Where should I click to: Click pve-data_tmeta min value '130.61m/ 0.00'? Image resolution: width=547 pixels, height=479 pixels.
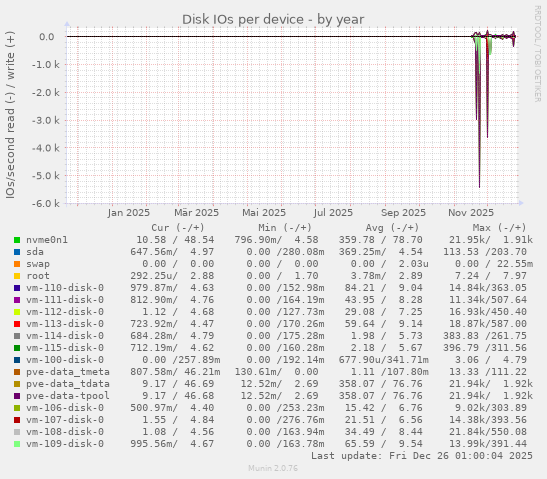(x=276, y=372)
